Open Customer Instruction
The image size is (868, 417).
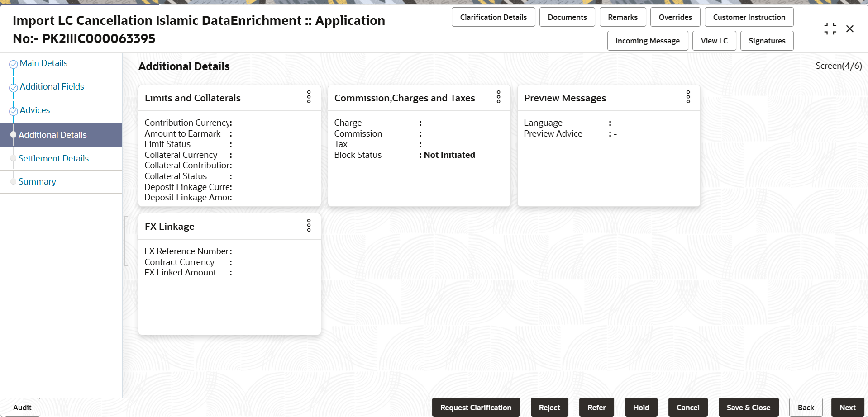click(x=749, y=17)
